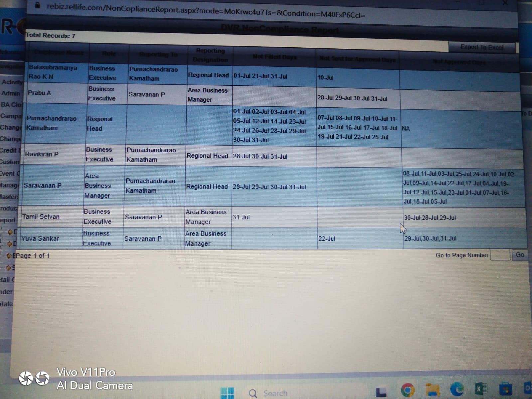Click the Export To Excel button
Screen dimensions: 532x399
coord(482,47)
